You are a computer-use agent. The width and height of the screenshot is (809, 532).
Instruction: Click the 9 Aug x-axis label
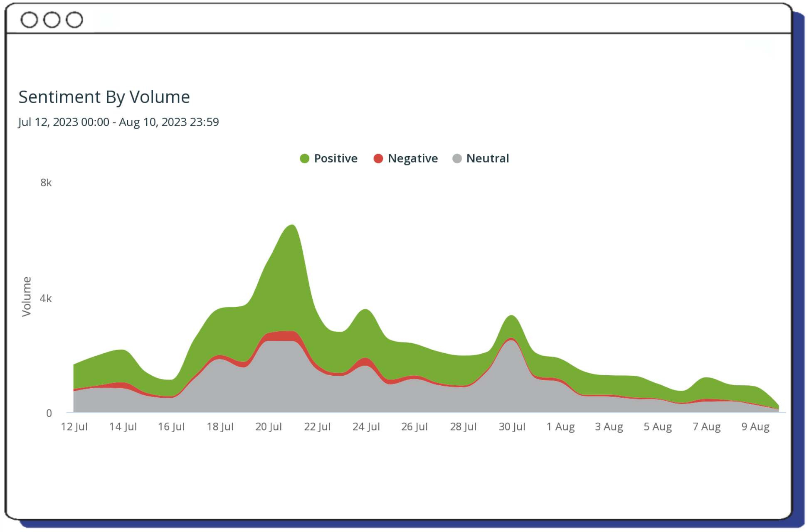click(x=755, y=427)
